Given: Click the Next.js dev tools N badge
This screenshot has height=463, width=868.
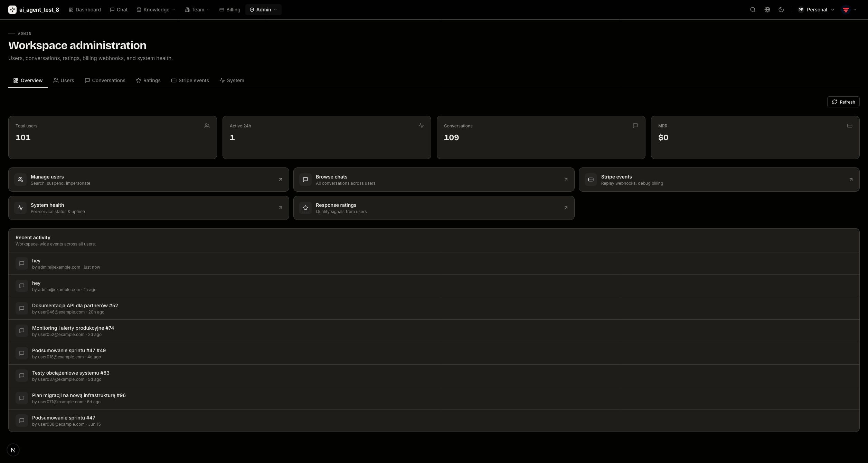Looking at the screenshot, I should click(x=13, y=450).
